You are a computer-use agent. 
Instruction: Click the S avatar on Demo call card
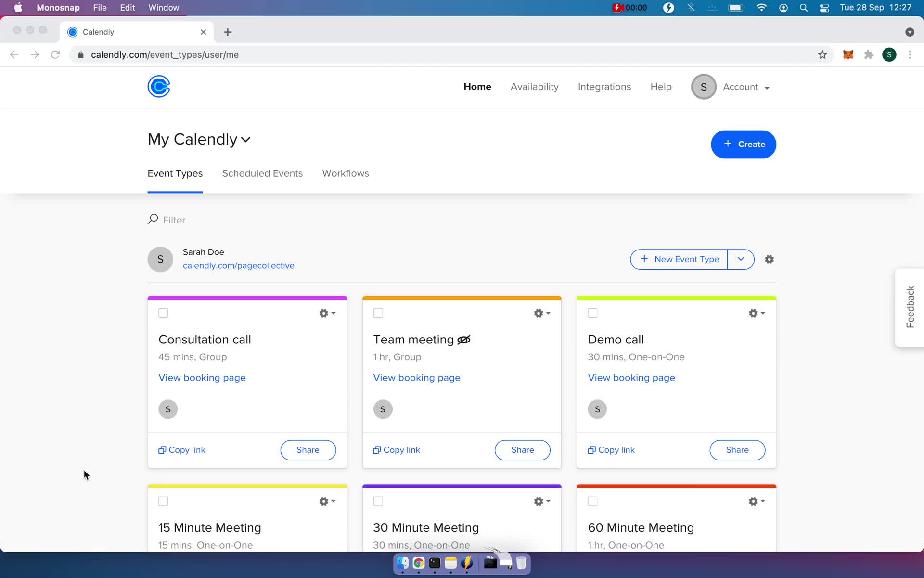coord(597,409)
